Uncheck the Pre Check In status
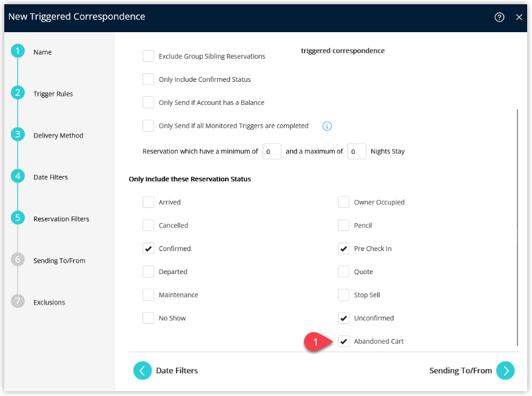The height and width of the screenshot is (396, 532). tap(343, 249)
